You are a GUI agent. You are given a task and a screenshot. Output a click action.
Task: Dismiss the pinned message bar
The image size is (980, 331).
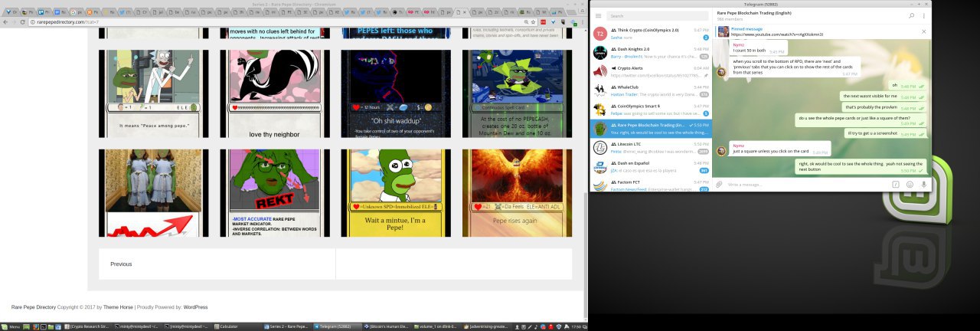coord(924,31)
